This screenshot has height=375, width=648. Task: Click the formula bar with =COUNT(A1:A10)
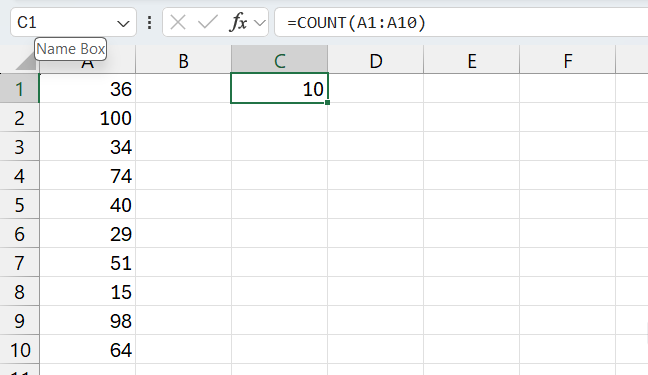click(461, 22)
